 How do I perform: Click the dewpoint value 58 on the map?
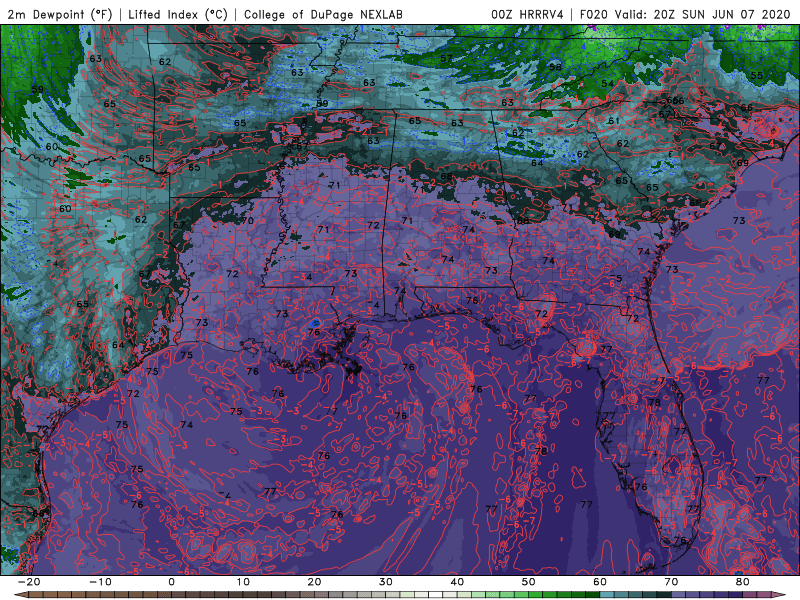point(556,67)
